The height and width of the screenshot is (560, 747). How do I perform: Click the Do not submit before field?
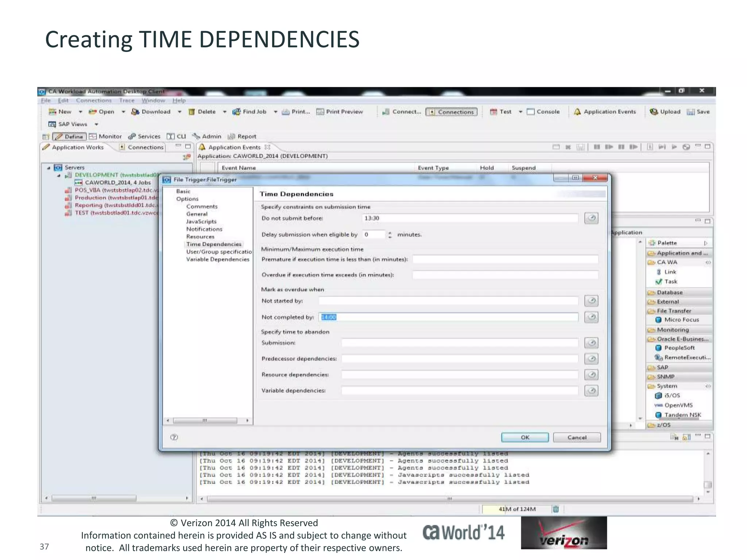coord(470,218)
